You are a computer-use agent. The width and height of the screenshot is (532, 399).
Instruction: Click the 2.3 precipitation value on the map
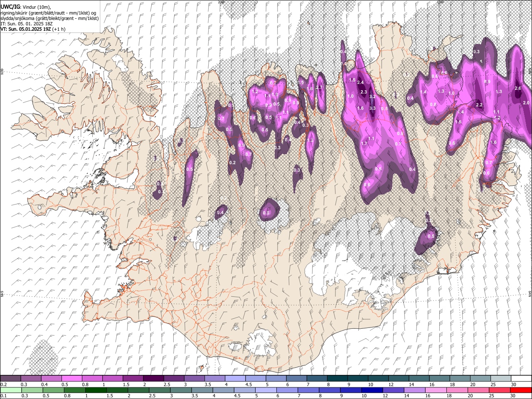pos(363,92)
